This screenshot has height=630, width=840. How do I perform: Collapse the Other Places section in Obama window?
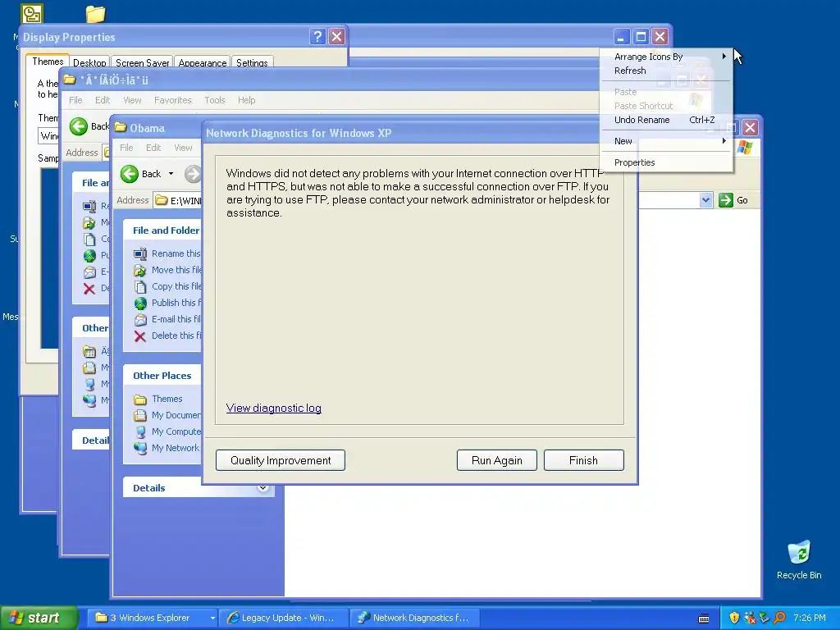pos(162,376)
